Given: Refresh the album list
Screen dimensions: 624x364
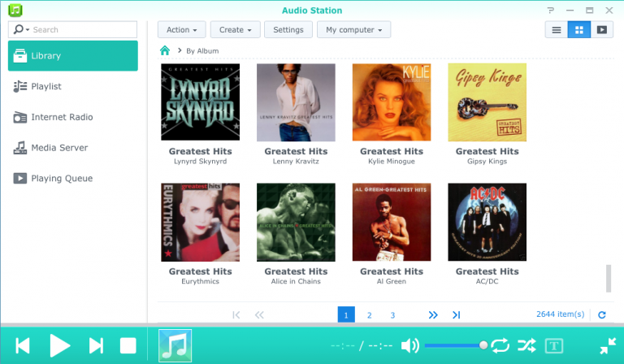Looking at the screenshot, I should (602, 314).
